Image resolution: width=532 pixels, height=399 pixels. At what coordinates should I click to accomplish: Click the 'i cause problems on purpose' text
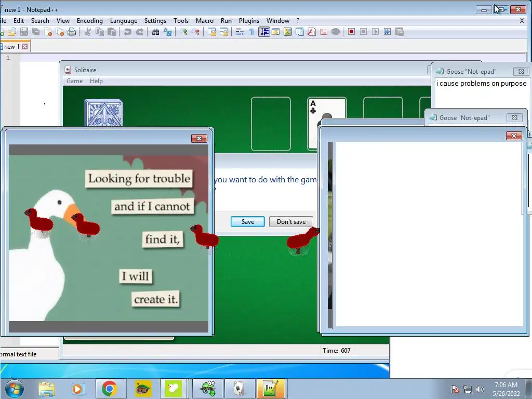pos(482,84)
